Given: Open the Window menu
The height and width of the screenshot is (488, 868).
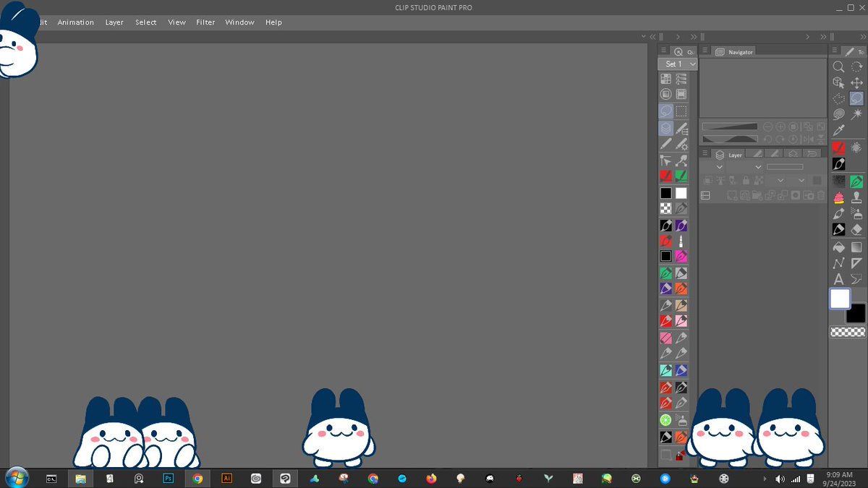Looking at the screenshot, I should [239, 22].
